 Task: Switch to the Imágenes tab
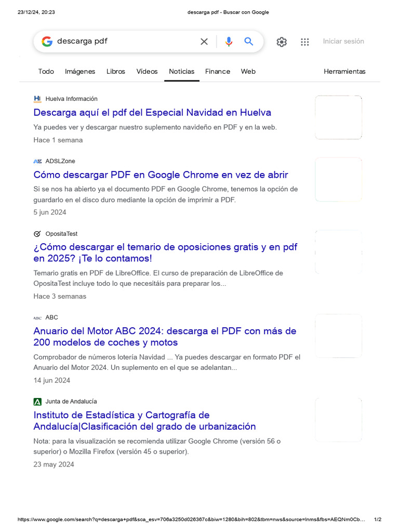pos(80,72)
